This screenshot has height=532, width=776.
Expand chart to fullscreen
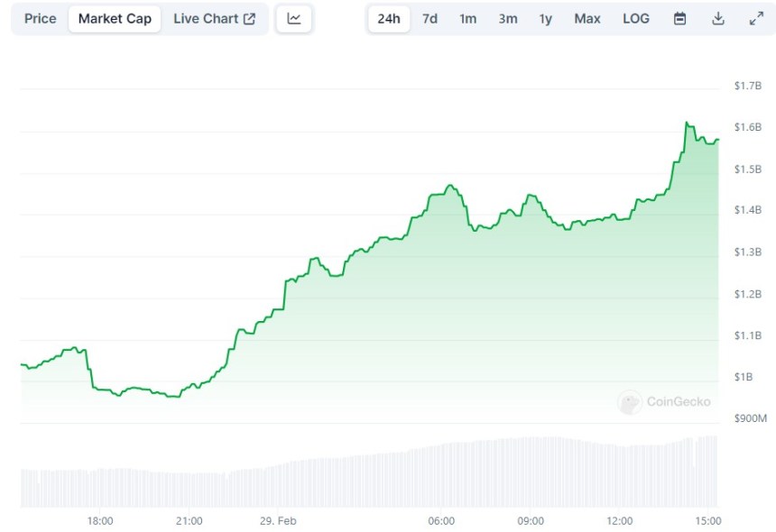pos(756,19)
